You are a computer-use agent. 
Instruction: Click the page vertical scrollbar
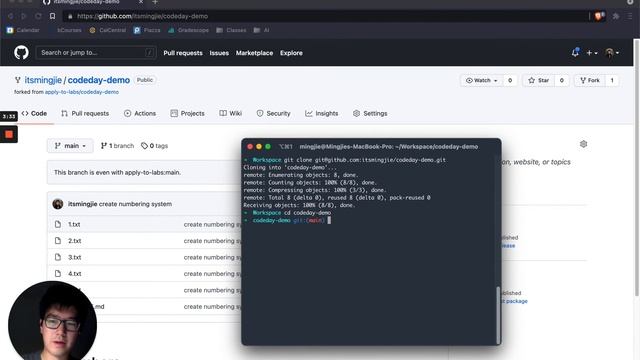pyautogui.click(x=637, y=168)
